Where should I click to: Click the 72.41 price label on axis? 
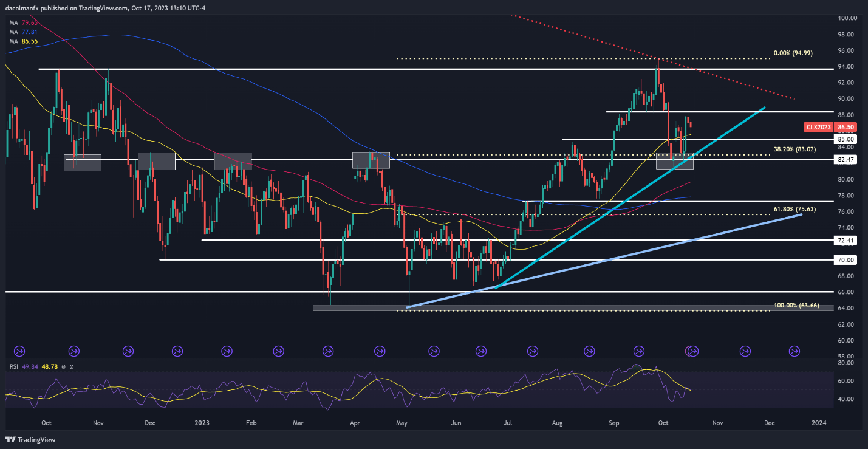click(846, 240)
